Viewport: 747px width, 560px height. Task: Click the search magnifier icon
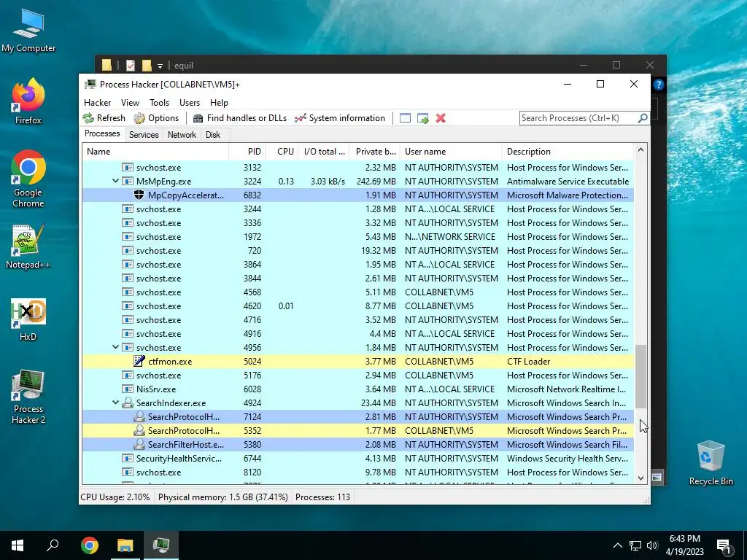coord(642,117)
